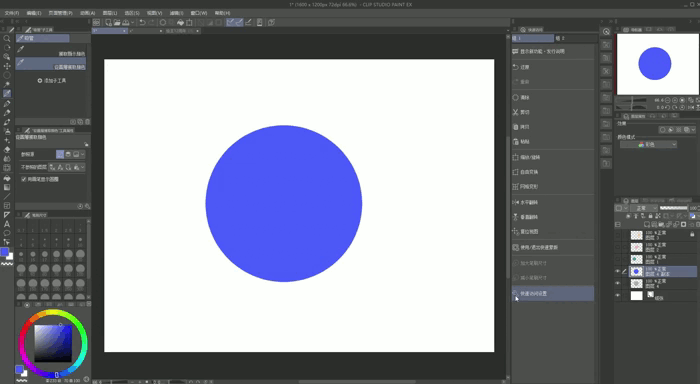Viewport: 700px width, 384px height.
Task: Select the Pencil tool
Action: coord(7,113)
